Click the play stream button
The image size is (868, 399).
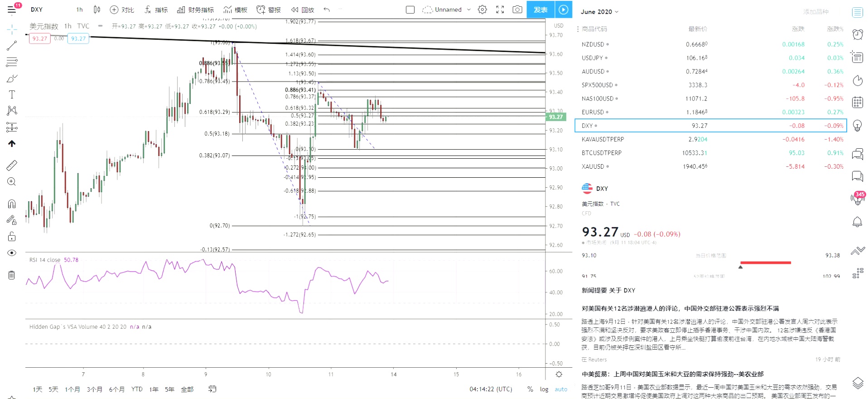coord(564,10)
